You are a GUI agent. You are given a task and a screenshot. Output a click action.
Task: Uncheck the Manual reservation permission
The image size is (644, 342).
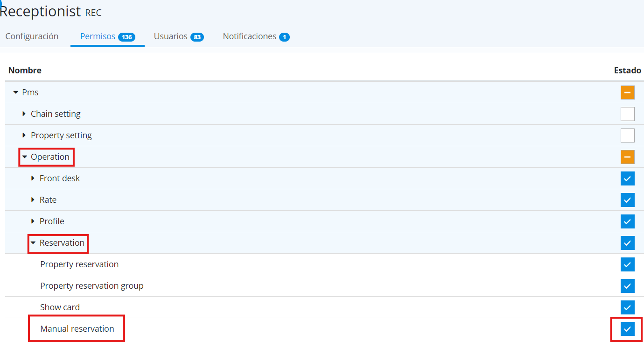[x=627, y=329]
